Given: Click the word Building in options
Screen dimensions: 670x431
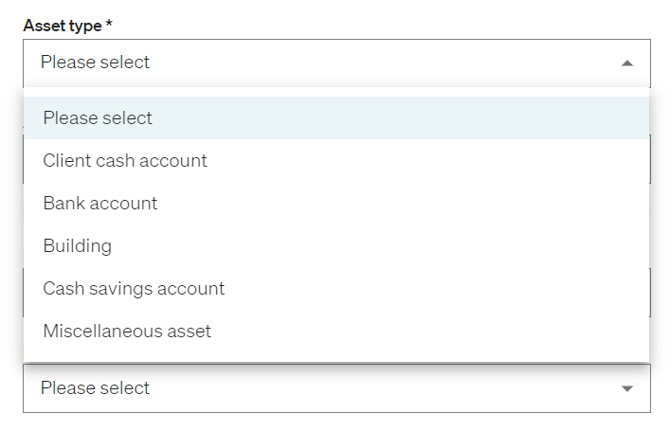Looking at the screenshot, I should point(77,246).
